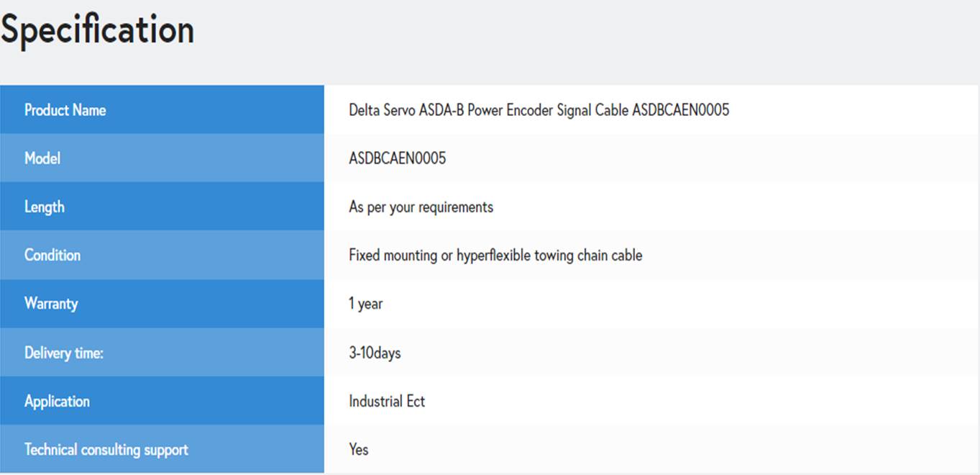
Task: Click the 'towing chain cable' text
Action: pyautogui.click(x=588, y=255)
